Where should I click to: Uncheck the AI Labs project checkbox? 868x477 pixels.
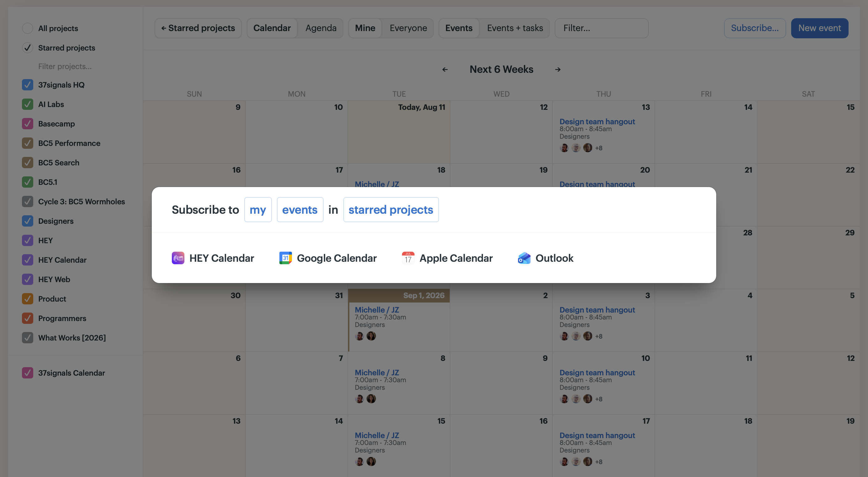tap(28, 104)
